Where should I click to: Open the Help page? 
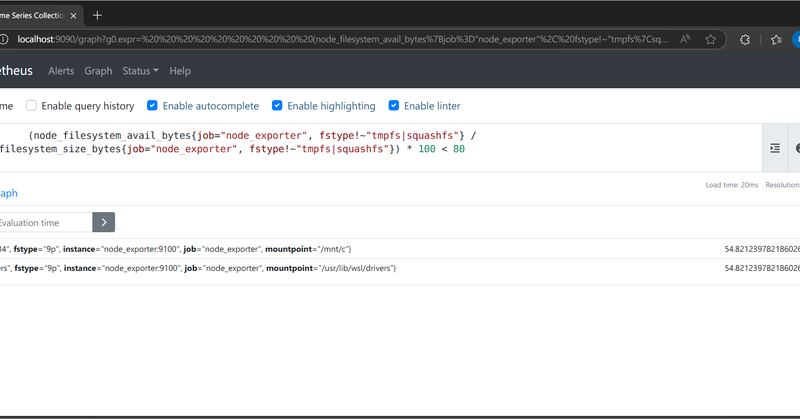[x=180, y=71]
